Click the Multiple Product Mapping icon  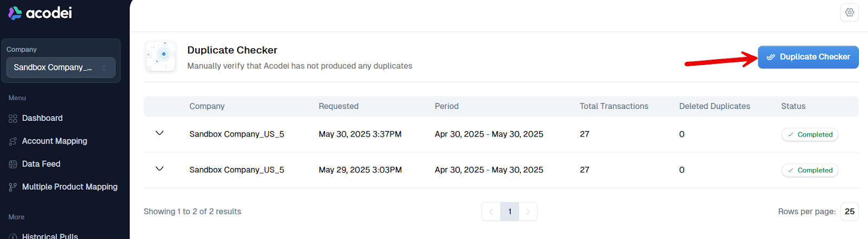13,187
